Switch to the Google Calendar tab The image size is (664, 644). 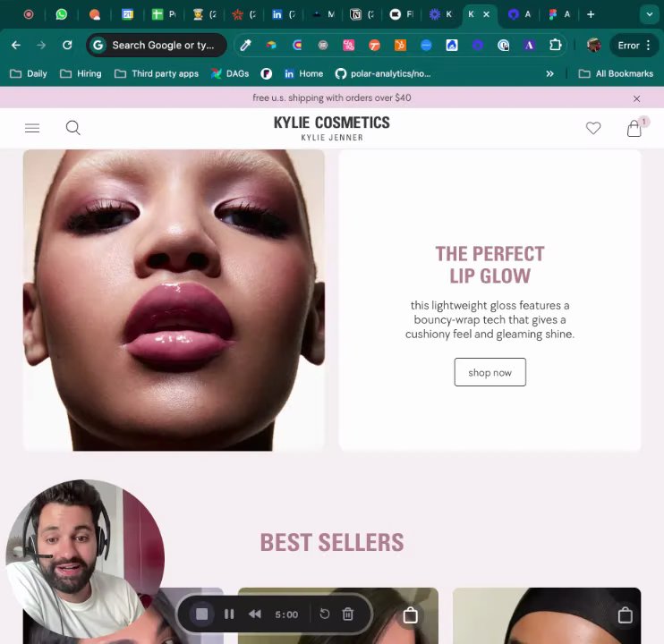(x=127, y=14)
